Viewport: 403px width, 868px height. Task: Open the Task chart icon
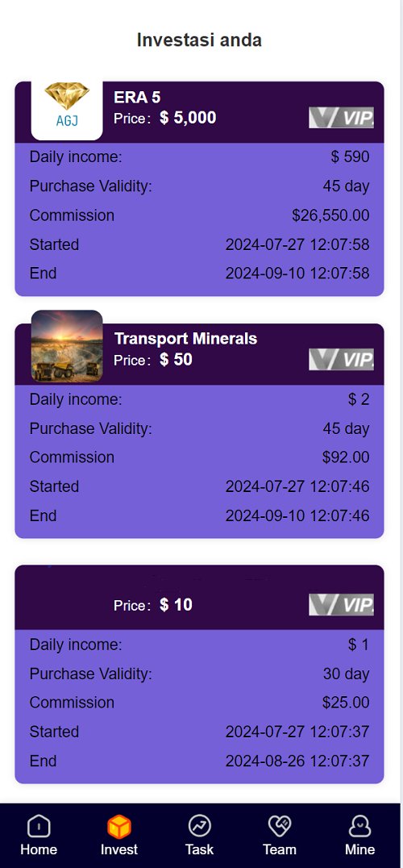click(199, 827)
